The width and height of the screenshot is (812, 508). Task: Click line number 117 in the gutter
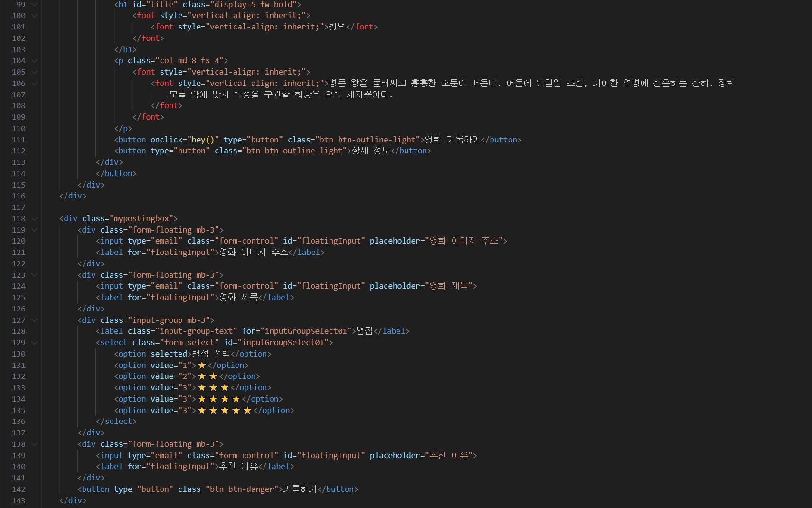pyautogui.click(x=19, y=207)
